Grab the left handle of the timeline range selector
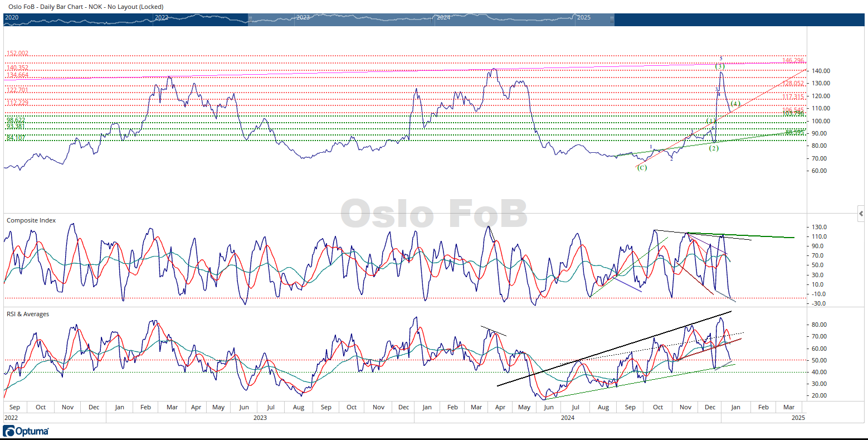Viewport: 868px width, 440px height. click(250, 19)
